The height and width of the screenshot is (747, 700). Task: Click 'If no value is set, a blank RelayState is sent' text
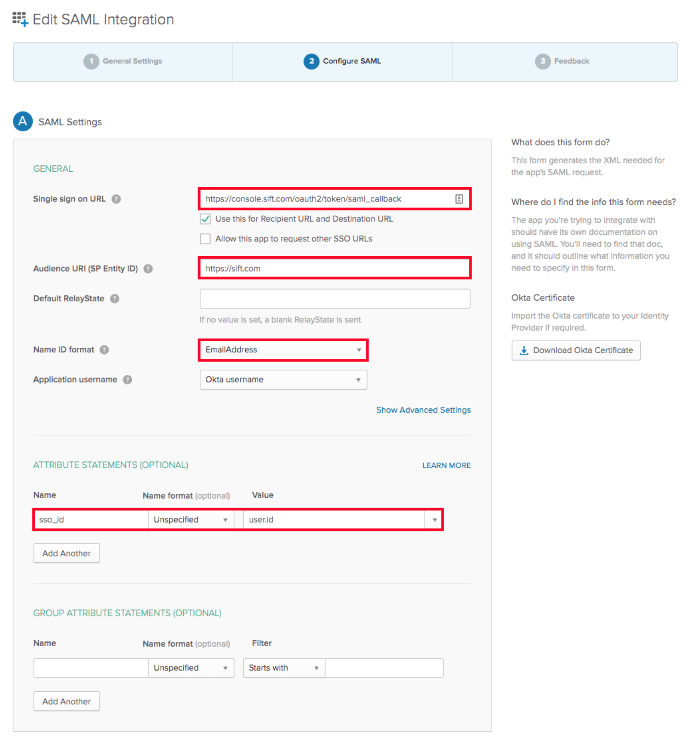click(280, 320)
